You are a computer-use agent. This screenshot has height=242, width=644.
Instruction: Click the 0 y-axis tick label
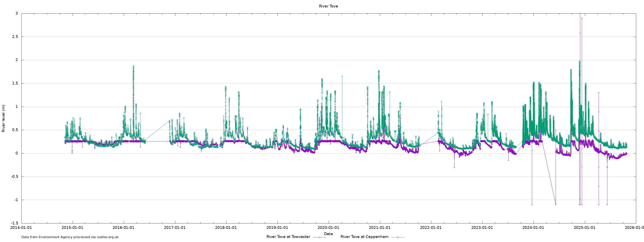pos(17,153)
